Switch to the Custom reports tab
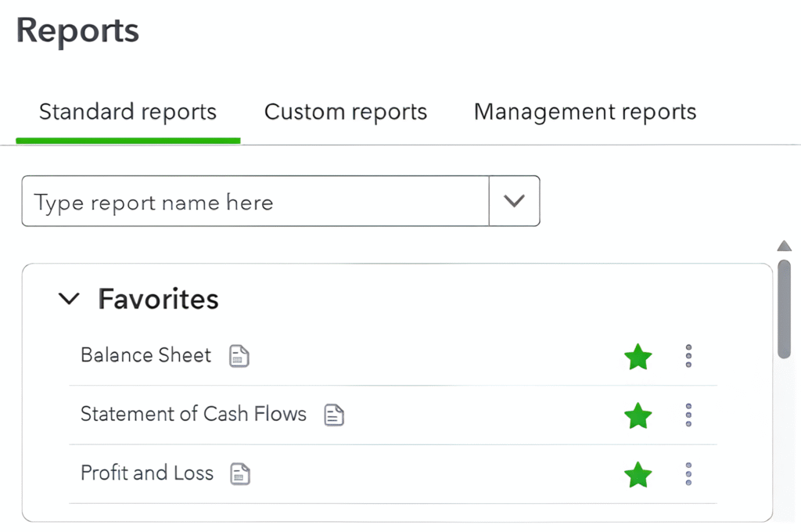Screen dimensions: 801x532 [345, 112]
